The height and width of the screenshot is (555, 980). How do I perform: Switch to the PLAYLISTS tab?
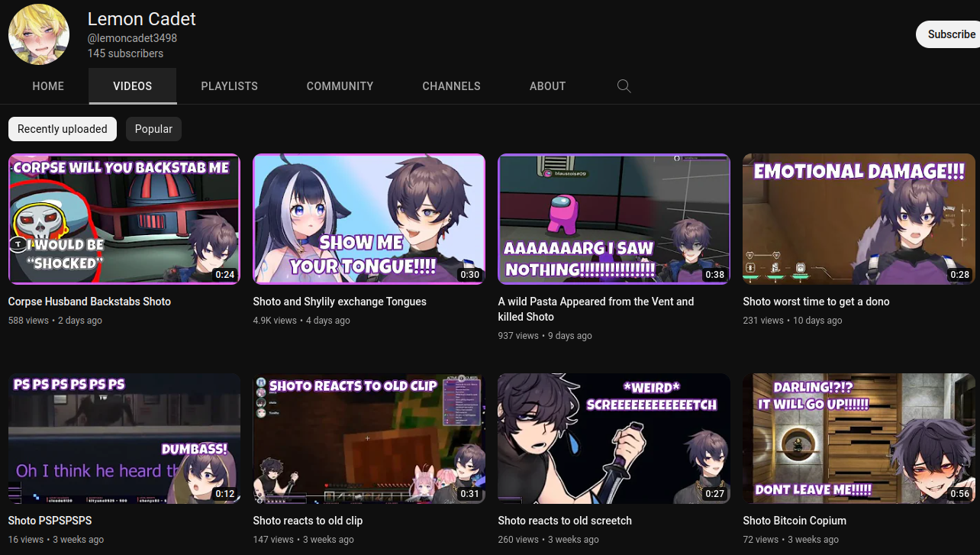[230, 86]
